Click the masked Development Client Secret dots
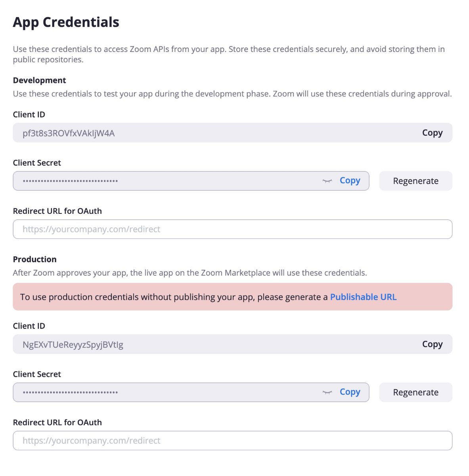469x476 pixels. pos(70,181)
